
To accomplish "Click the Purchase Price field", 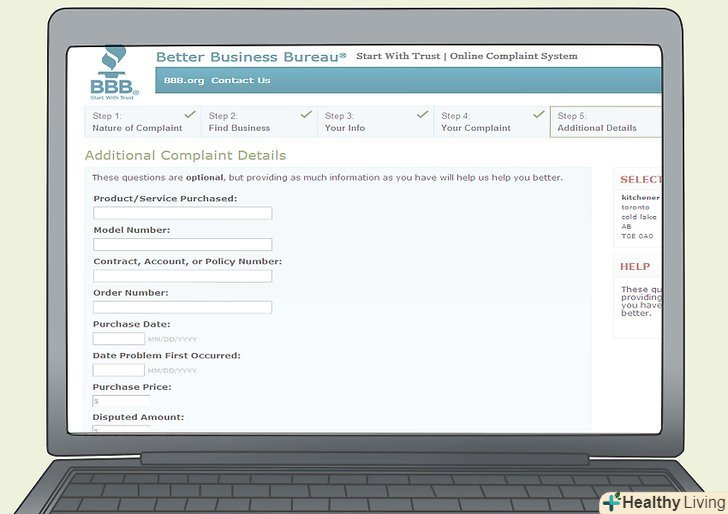I will [x=121, y=401].
